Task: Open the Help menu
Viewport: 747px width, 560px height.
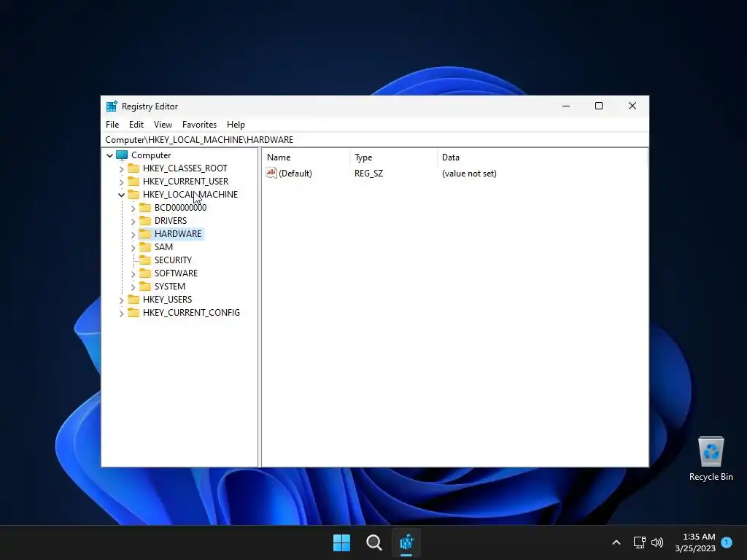Action: [236, 124]
